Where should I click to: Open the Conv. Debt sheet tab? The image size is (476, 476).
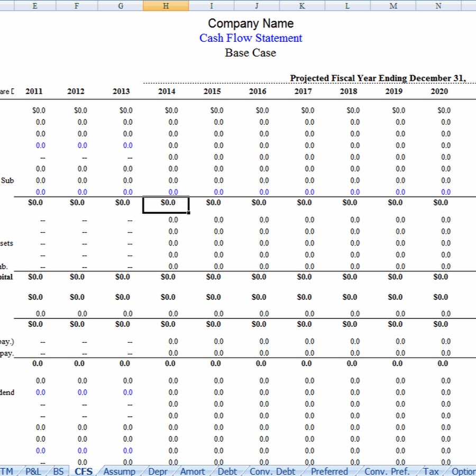click(272, 471)
